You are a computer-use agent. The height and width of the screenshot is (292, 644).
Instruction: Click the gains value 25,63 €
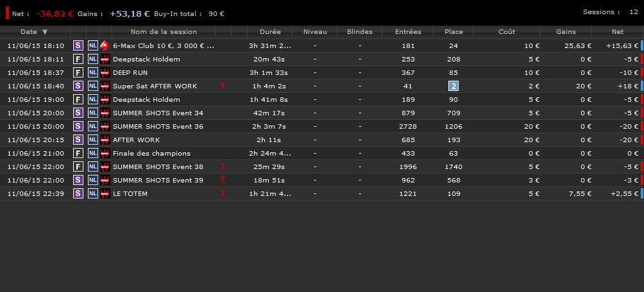578,46
